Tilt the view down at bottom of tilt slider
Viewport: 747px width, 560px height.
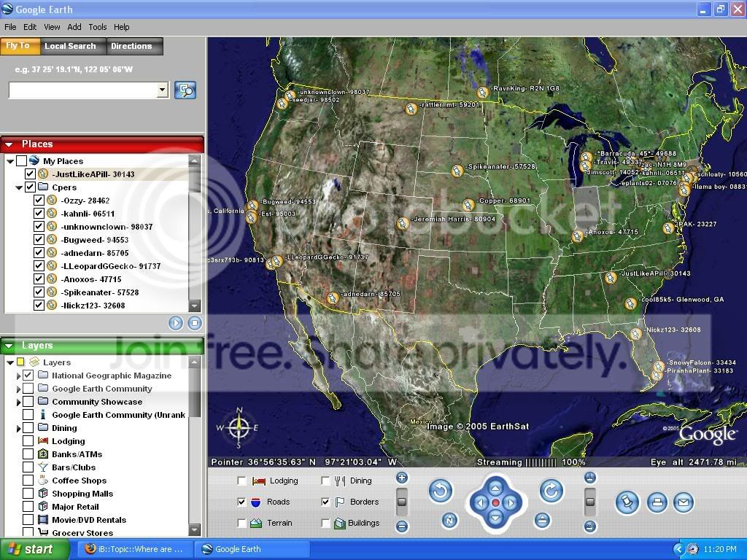(x=589, y=526)
